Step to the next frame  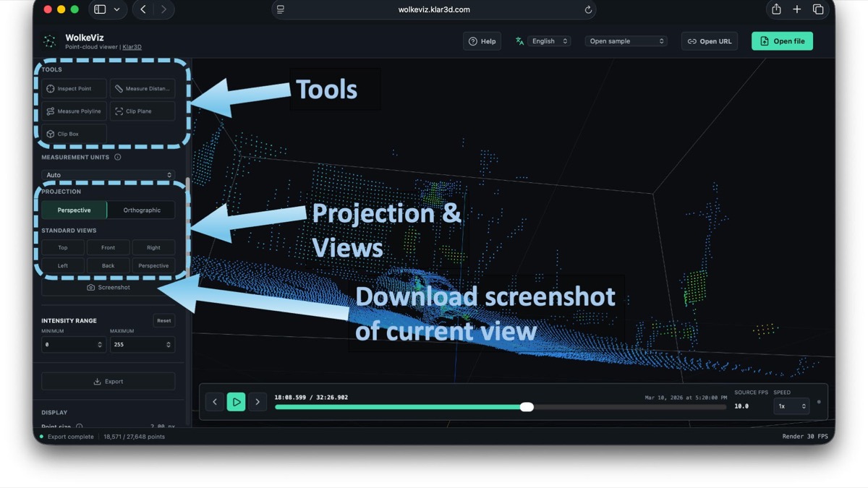point(258,402)
